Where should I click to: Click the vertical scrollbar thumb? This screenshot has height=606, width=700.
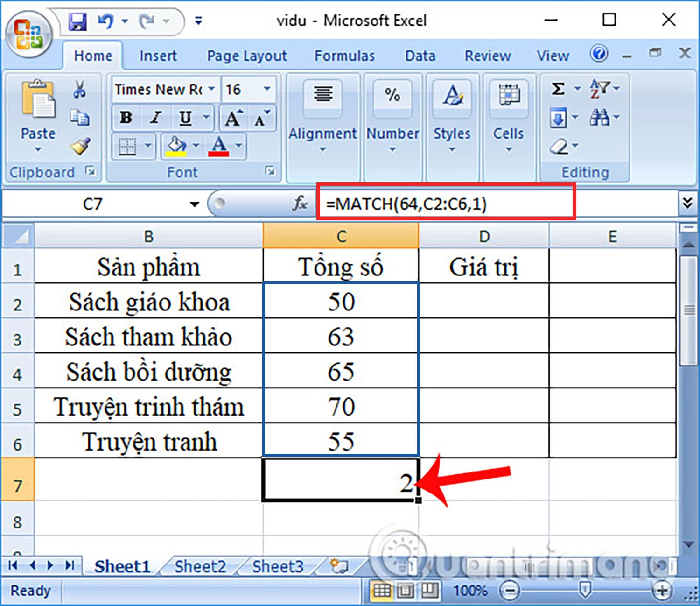click(689, 310)
